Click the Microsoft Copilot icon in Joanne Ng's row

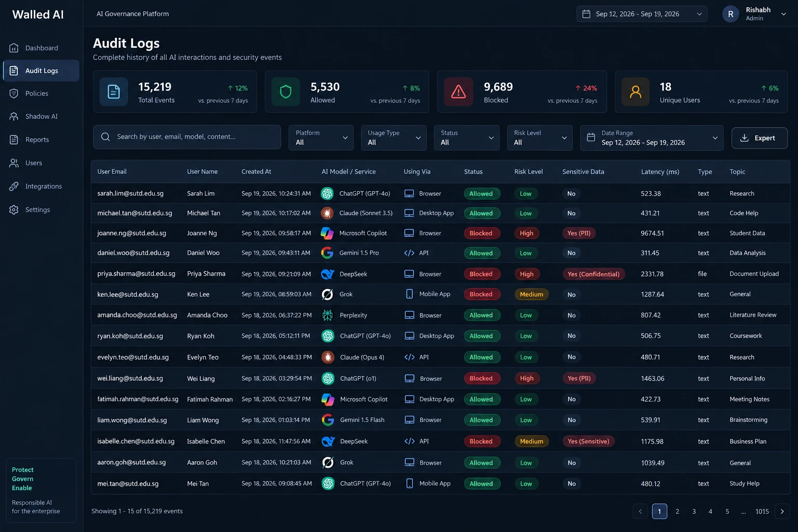coord(327,233)
